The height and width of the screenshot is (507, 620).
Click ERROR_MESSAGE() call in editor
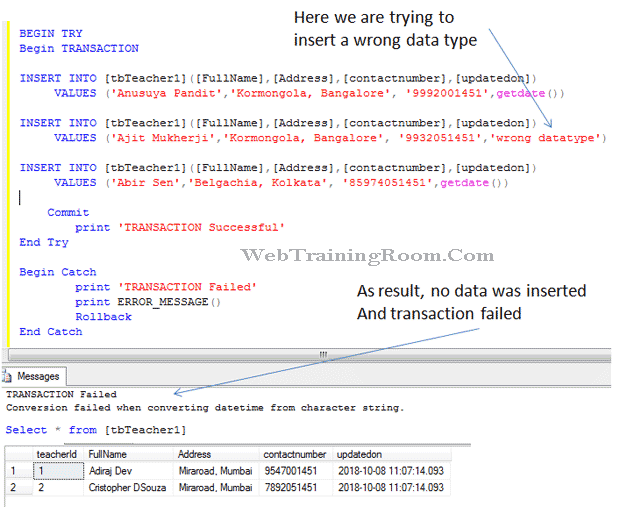click(169, 302)
